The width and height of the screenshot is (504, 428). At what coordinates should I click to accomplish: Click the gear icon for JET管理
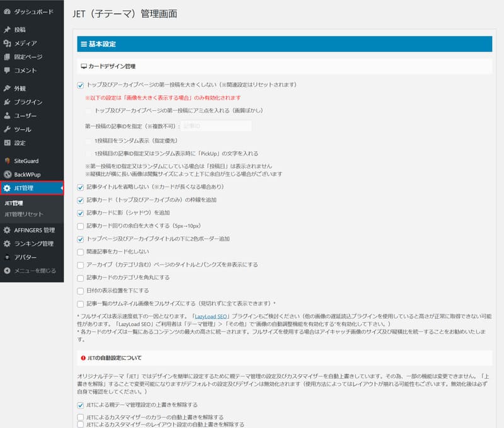[x=7, y=188]
